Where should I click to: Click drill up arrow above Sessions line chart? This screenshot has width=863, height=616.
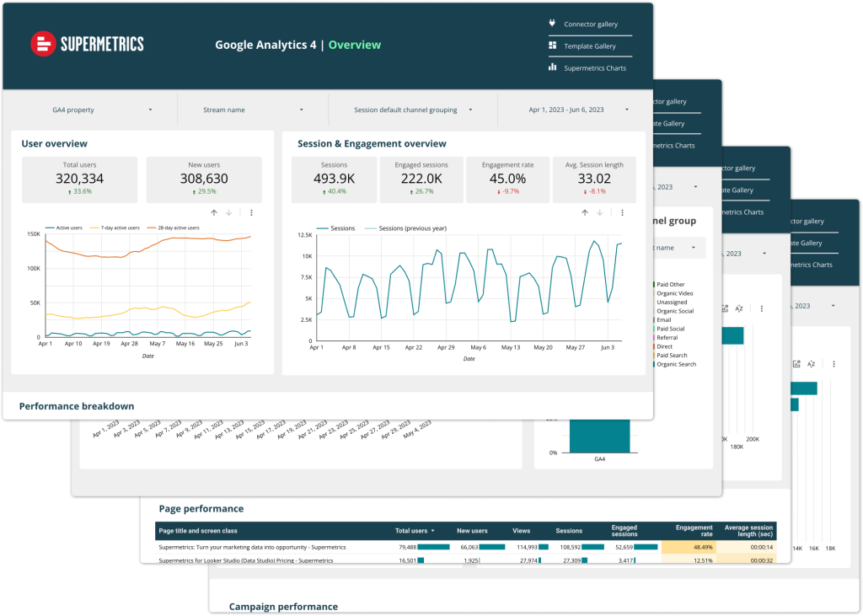tap(585, 212)
